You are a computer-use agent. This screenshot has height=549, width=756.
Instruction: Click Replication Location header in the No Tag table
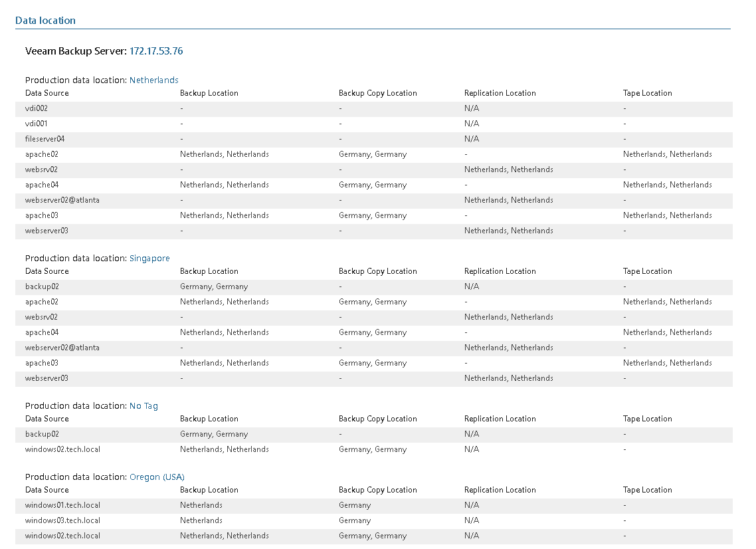(500, 419)
